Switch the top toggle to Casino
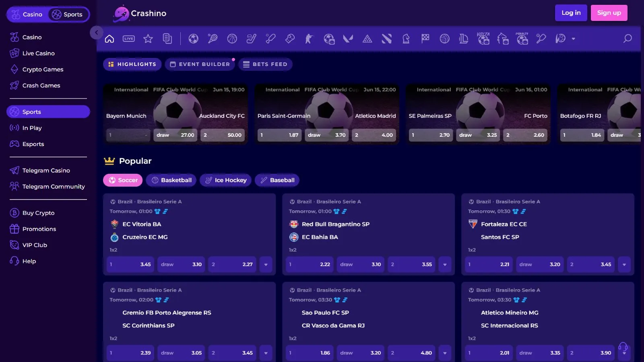The height and width of the screenshot is (362, 644). pos(27,14)
